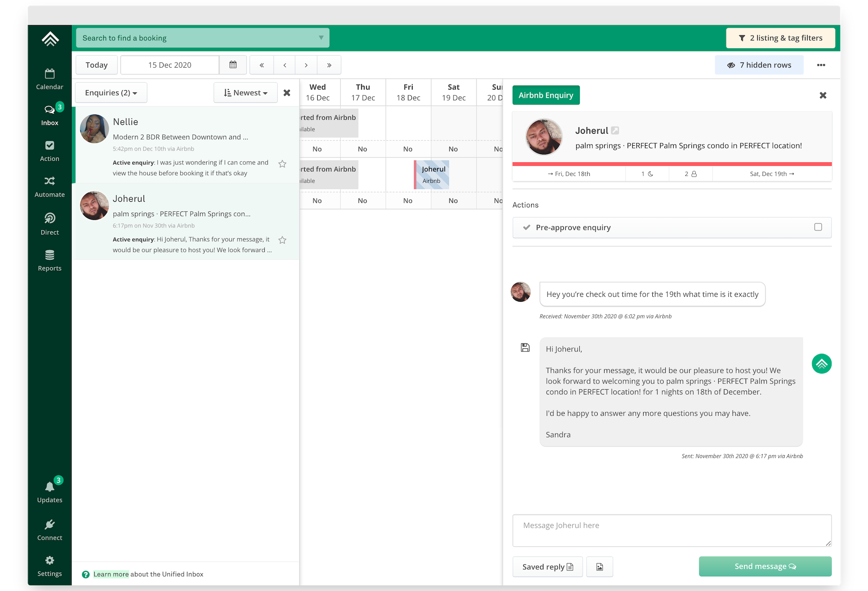
Task: Open the Automate section icon
Action: tap(49, 181)
